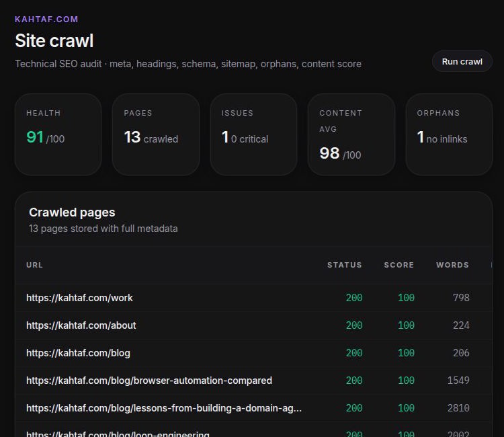Sort table by STATUS column header
This screenshot has height=437, width=504.
coord(345,265)
